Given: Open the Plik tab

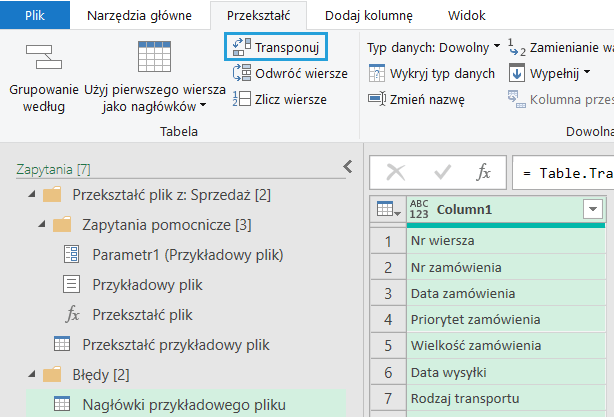Looking at the screenshot, I should 34,16.
